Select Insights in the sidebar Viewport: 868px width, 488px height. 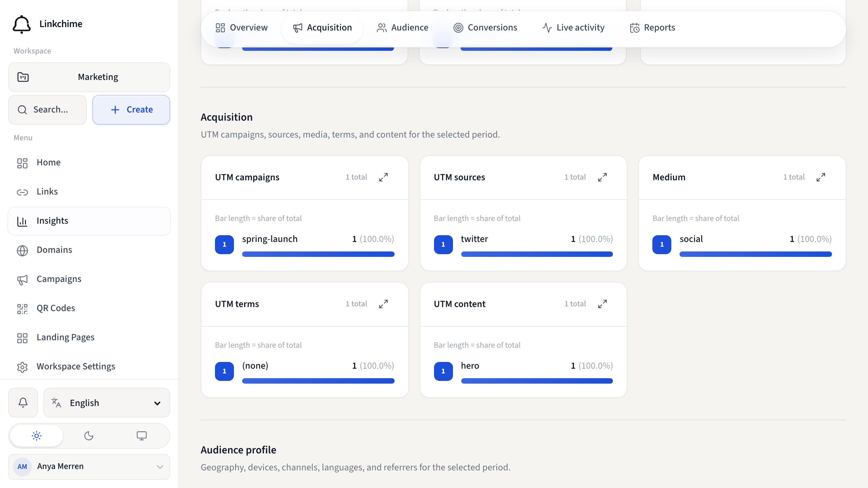pos(89,221)
